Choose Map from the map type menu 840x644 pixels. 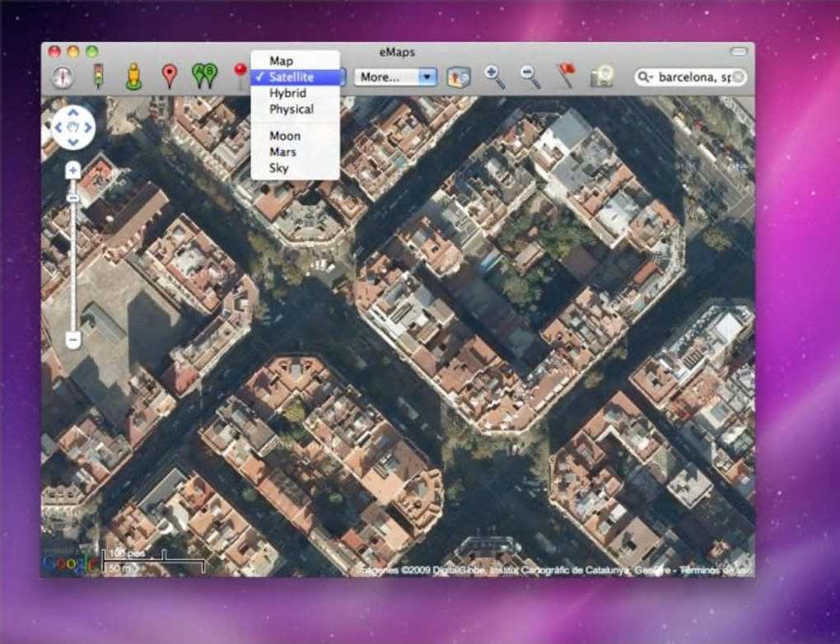(x=281, y=61)
